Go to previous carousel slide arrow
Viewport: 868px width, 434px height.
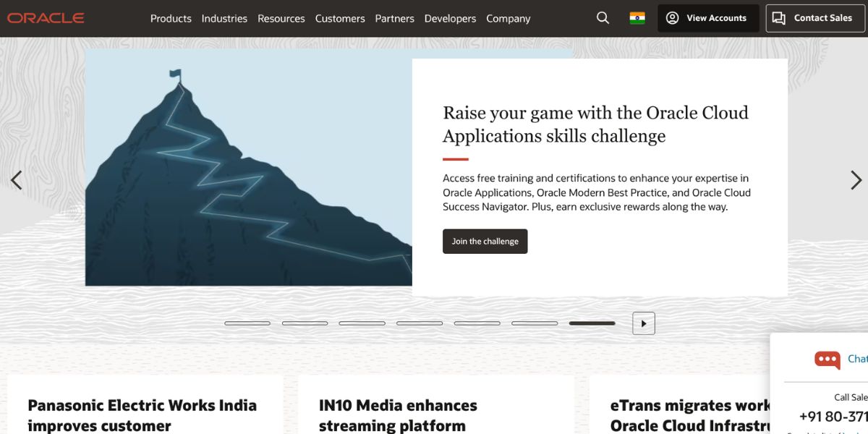tap(16, 180)
